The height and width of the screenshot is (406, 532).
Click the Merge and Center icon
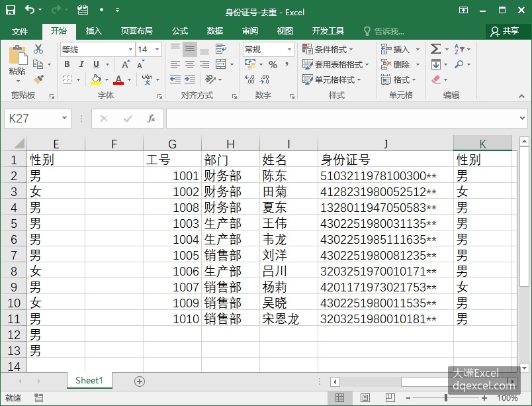point(221,64)
